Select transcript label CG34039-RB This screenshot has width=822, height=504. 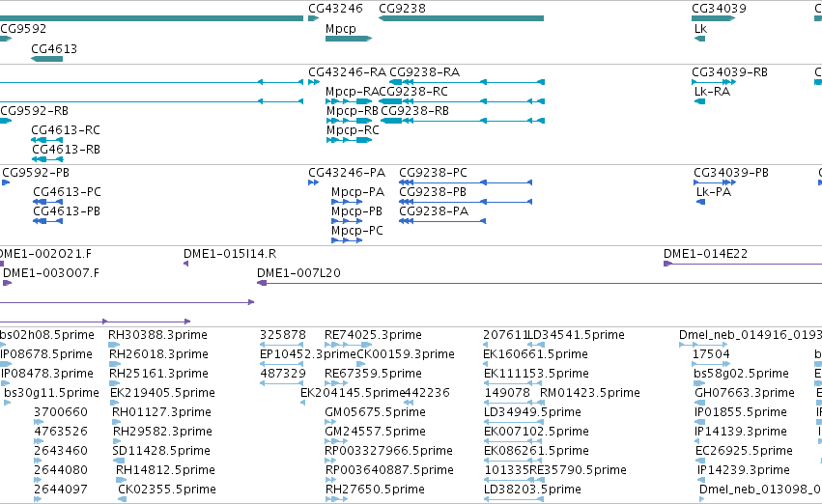729,72
